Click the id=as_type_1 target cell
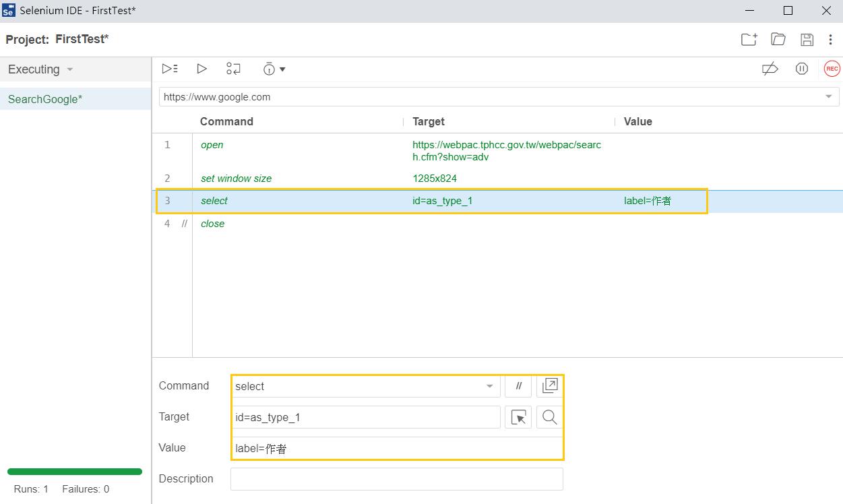This screenshot has height=504, width=843. (x=443, y=201)
